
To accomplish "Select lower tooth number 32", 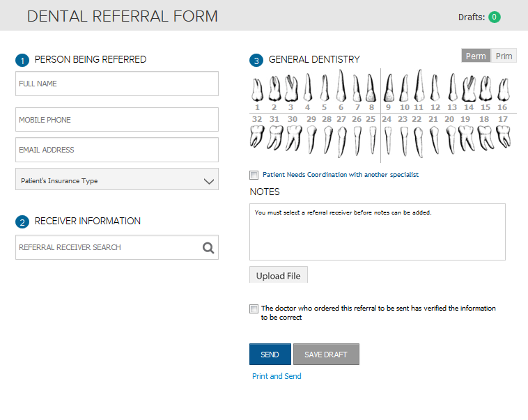I will point(257,137).
